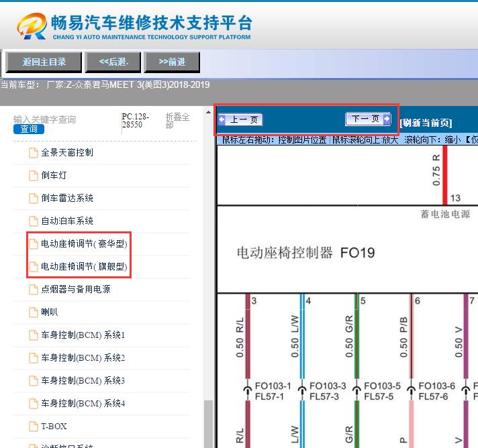Click document icon beside T-BOX
478x448 pixels.
pyautogui.click(x=33, y=427)
